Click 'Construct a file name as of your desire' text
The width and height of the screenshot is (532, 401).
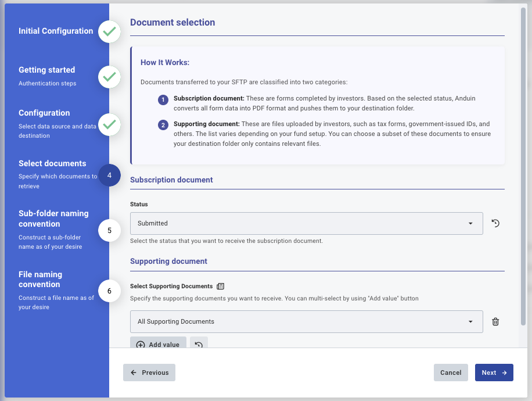point(56,302)
